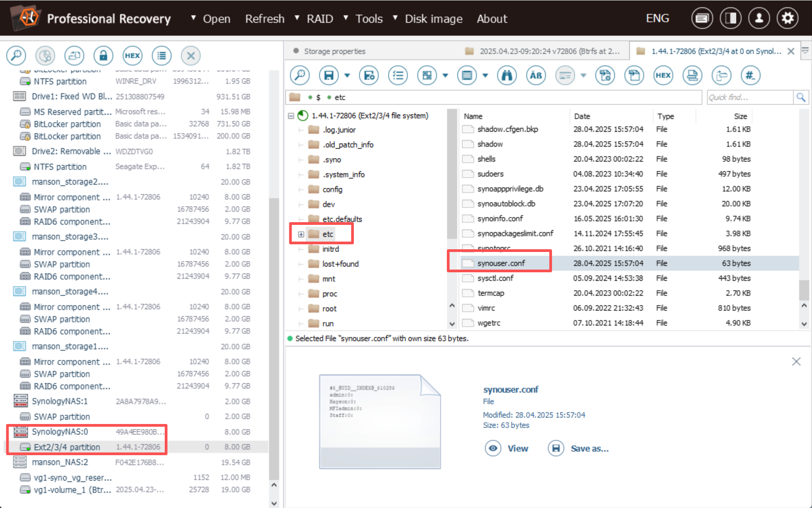This screenshot has height=508, width=812.
Task: Click the About menu item
Action: [492, 19]
